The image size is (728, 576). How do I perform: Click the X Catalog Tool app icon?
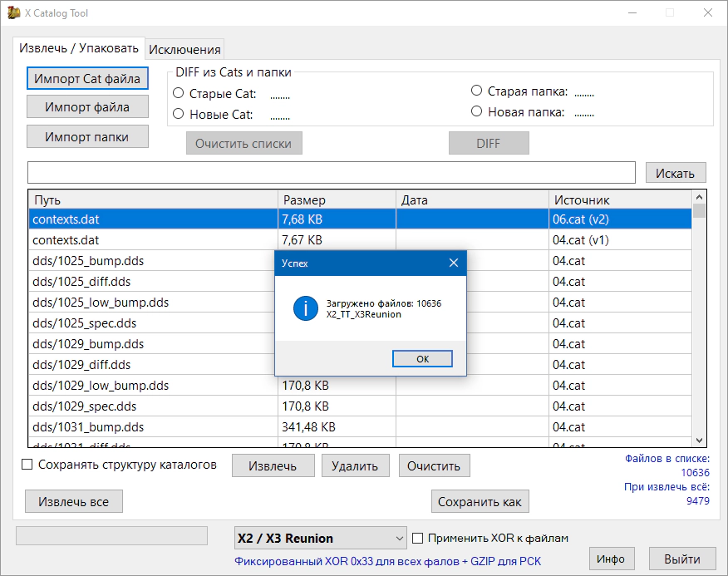pyautogui.click(x=14, y=13)
